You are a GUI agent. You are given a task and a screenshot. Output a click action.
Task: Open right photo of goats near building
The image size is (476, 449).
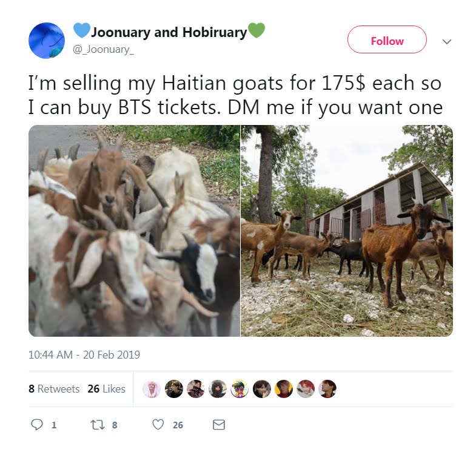tap(347, 231)
